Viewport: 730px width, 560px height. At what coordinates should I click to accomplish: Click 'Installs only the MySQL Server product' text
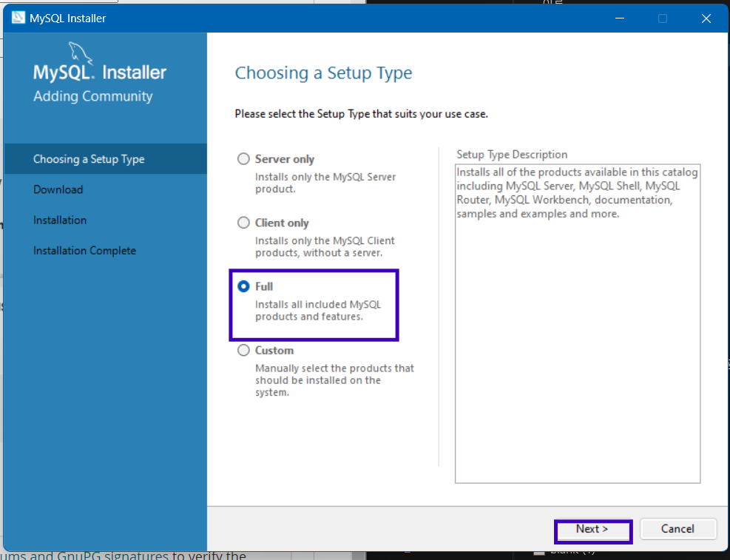(325, 183)
